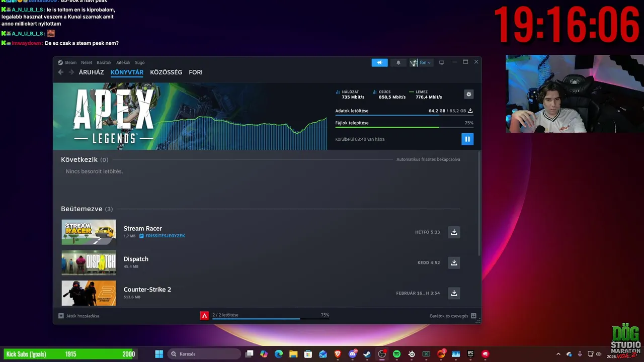Click the Counter-Strike 2 thumbnail
The height and width of the screenshot is (362, 644).
(89, 293)
